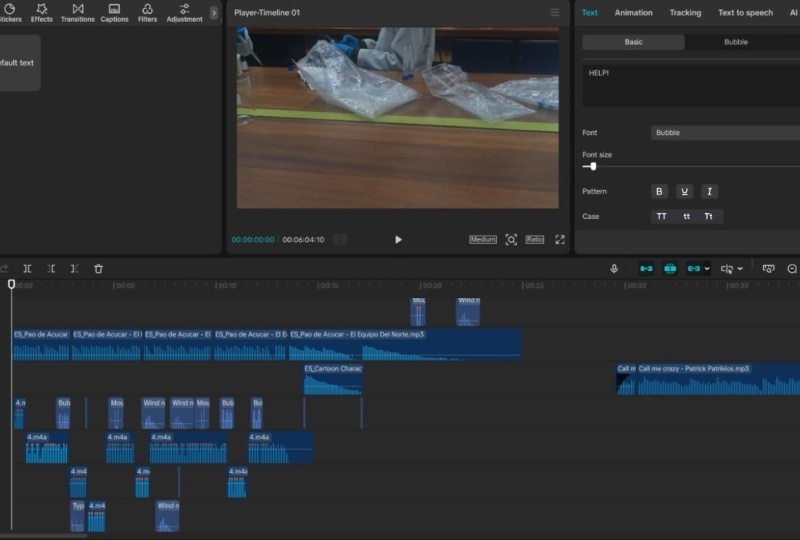Open the Font dropdown showing Bubble

pyautogui.click(x=725, y=133)
